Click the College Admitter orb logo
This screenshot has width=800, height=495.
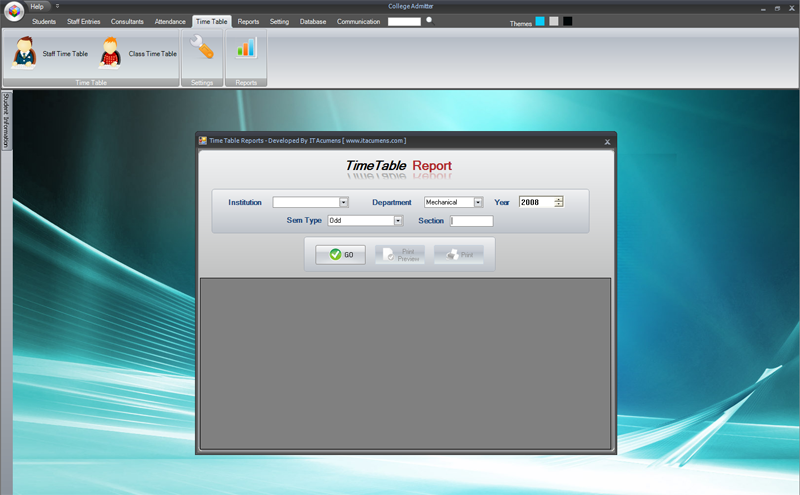[x=14, y=11]
